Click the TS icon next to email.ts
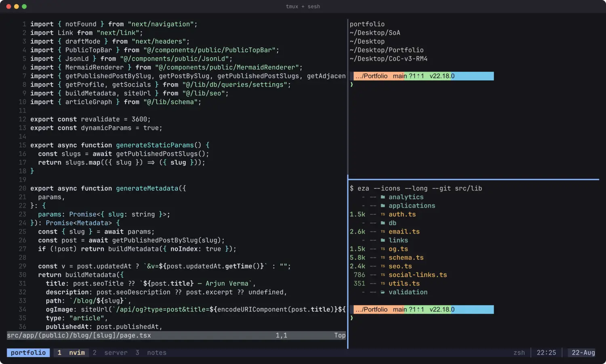 [383, 232]
